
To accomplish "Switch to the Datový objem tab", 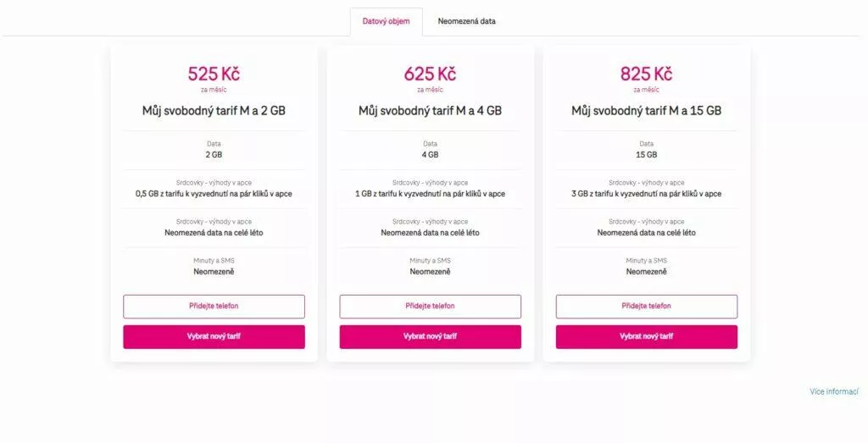I will [386, 21].
